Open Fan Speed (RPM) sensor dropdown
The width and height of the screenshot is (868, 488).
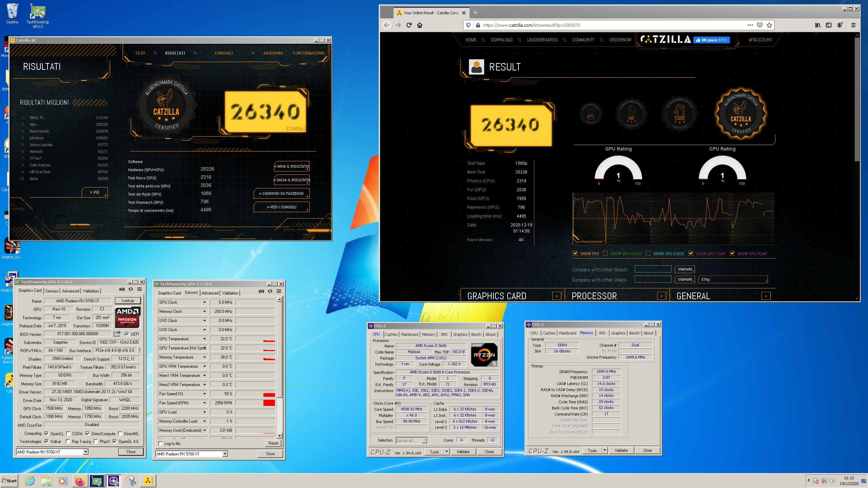(x=204, y=403)
